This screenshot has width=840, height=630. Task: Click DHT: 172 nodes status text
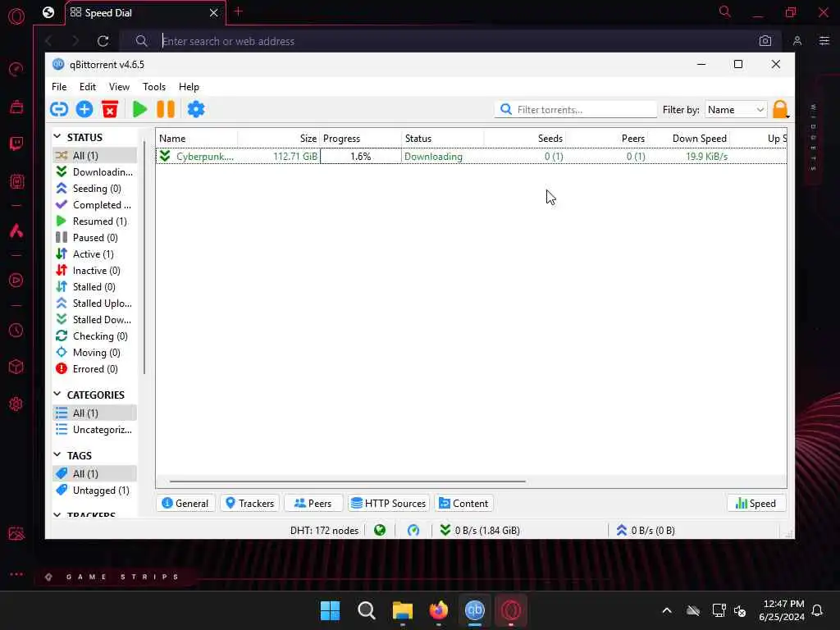[324, 531]
